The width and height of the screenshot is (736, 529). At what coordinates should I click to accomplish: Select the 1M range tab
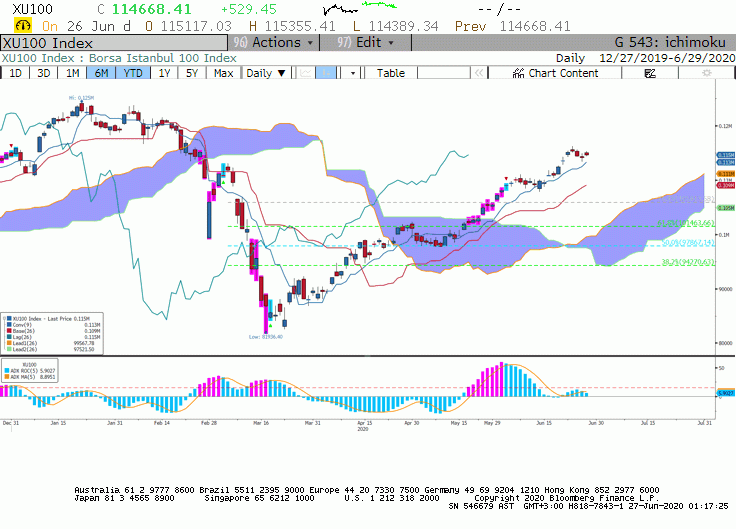72,73
